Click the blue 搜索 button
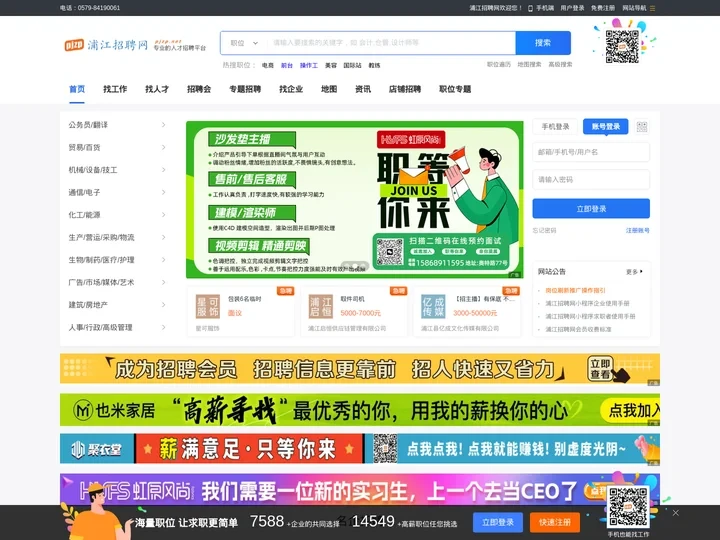Viewport: 720px width, 540px height. tap(543, 43)
